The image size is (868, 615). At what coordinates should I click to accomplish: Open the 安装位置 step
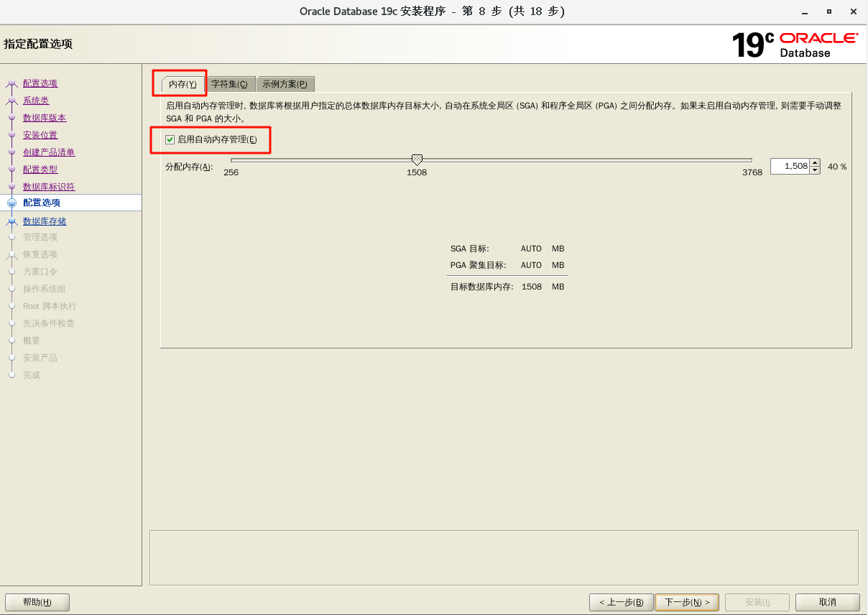[x=40, y=135]
